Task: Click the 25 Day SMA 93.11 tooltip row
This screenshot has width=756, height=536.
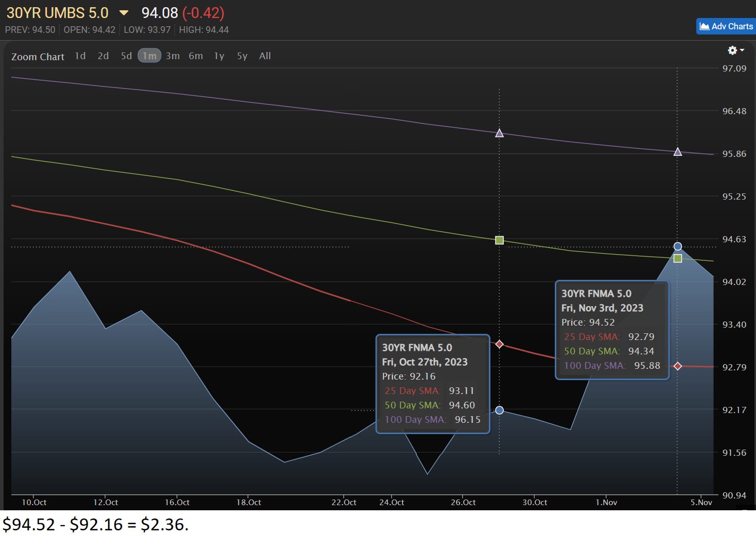Action: 429,391
